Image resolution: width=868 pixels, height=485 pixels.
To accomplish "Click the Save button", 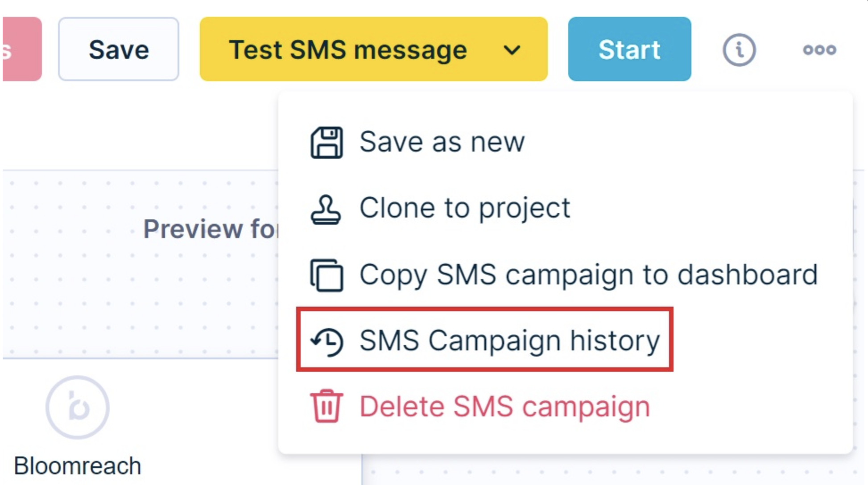I will 119,49.
